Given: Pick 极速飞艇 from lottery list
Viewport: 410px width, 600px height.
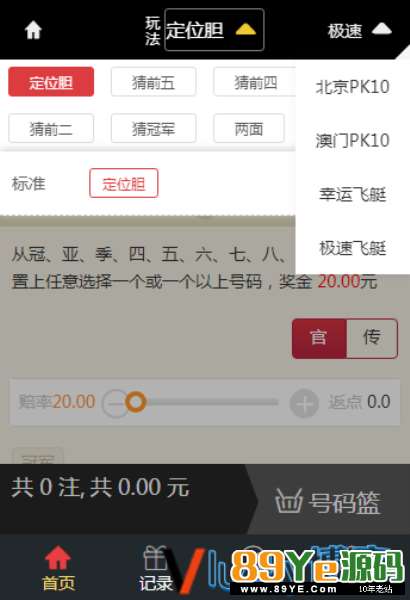Looking at the screenshot, I should click(x=353, y=248).
